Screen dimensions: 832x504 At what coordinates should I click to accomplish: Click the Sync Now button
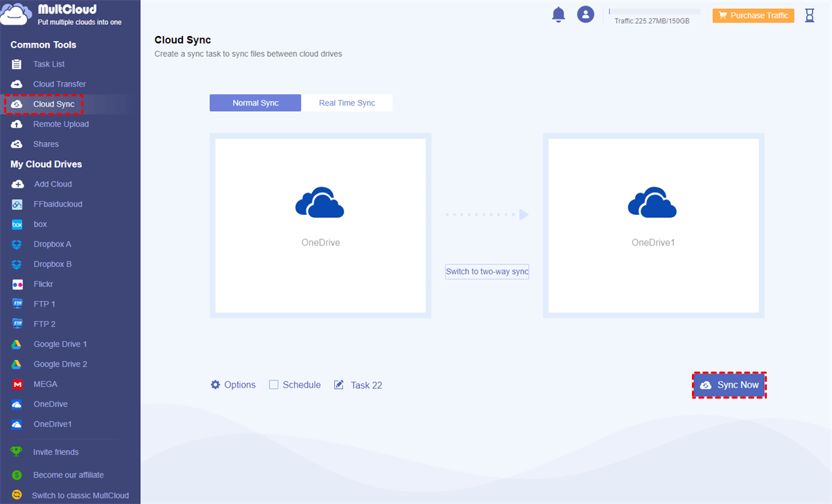click(x=729, y=385)
